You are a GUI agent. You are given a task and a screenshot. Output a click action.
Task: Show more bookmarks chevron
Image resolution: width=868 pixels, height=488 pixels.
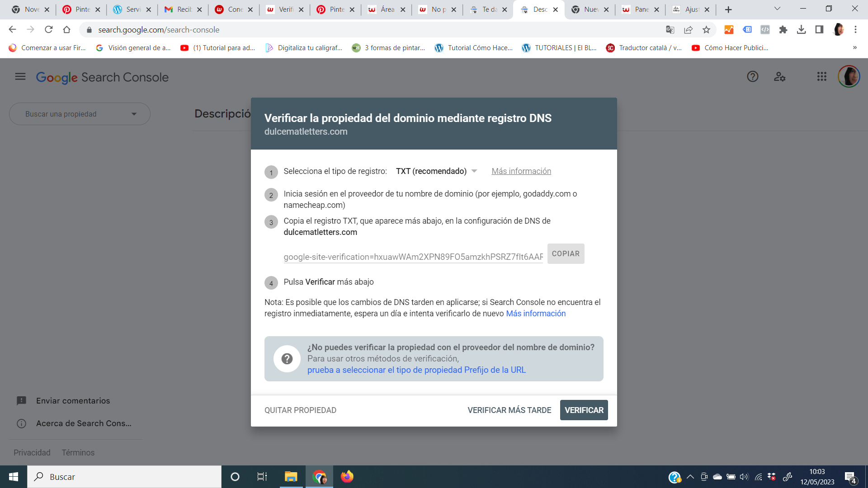pyautogui.click(x=855, y=48)
